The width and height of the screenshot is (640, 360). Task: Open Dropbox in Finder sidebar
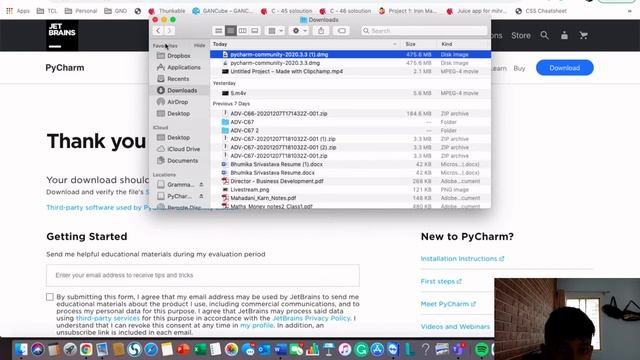(x=179, y=56)
